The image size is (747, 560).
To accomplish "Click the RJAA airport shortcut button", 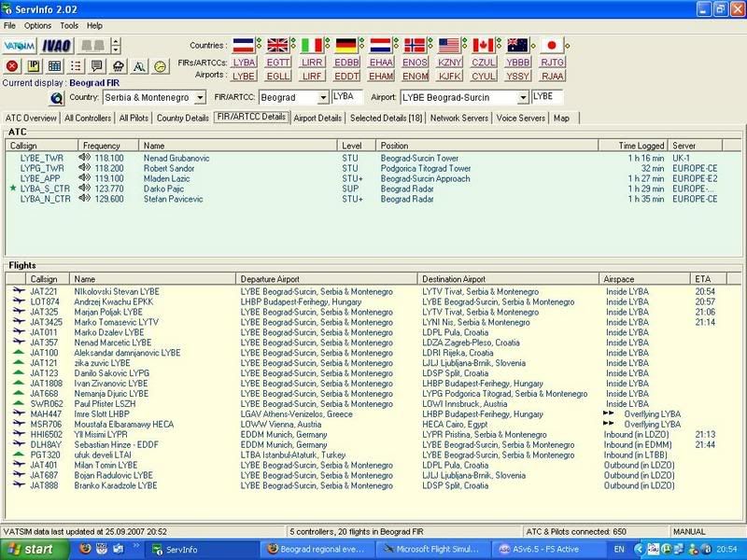I will tap(553, 76).
